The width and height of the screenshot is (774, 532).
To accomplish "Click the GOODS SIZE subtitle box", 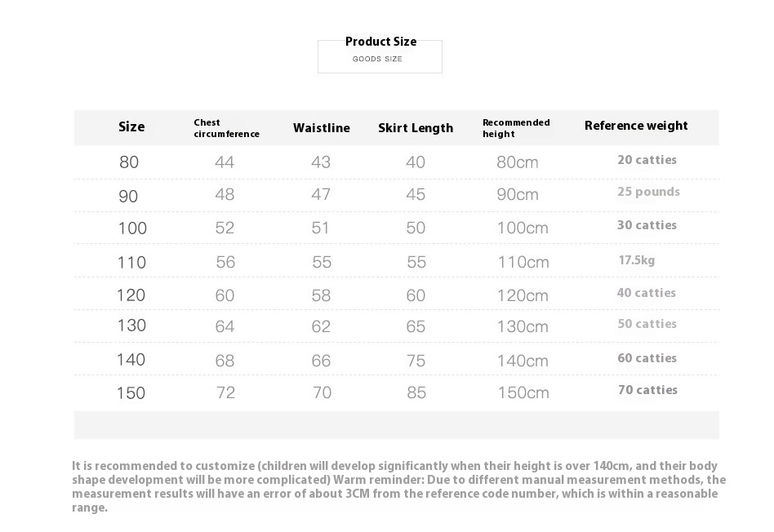I will click(379, 59).
